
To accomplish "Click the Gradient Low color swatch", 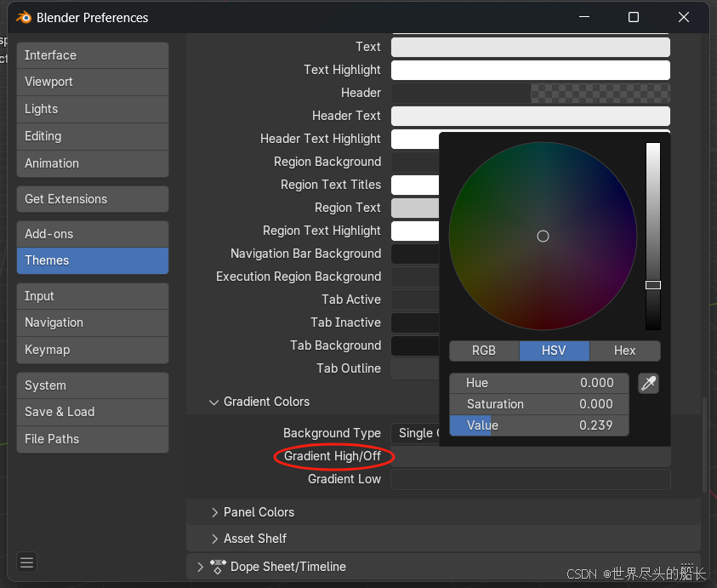I will point(531,480).
